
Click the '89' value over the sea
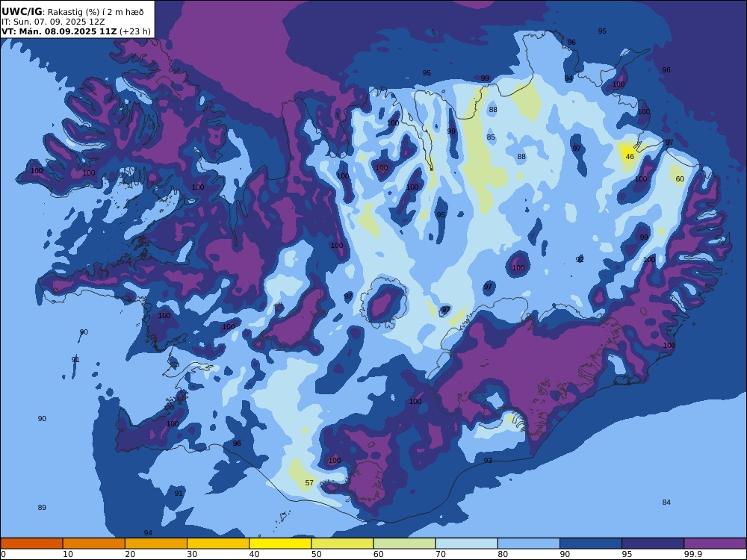[x=42, y=508]
